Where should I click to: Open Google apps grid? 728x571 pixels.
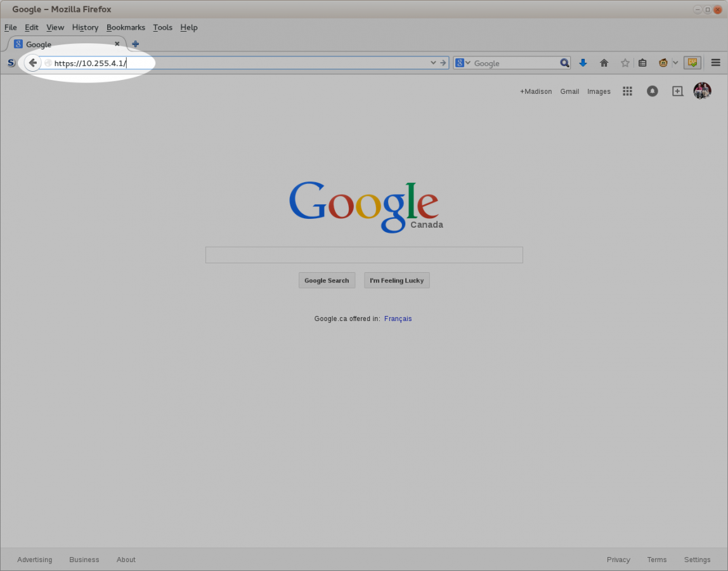pos(627,91)
